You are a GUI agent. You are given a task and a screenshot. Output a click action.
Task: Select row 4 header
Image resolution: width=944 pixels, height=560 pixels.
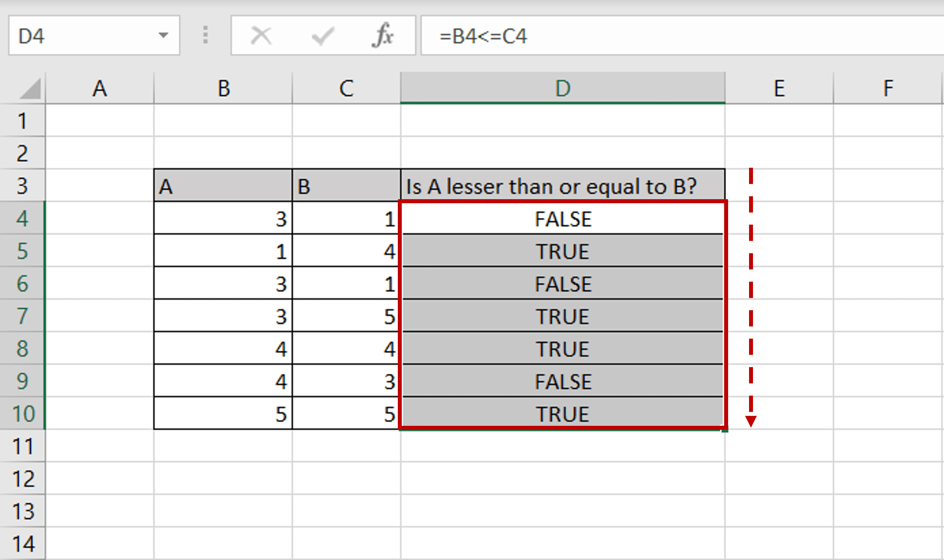22,218
